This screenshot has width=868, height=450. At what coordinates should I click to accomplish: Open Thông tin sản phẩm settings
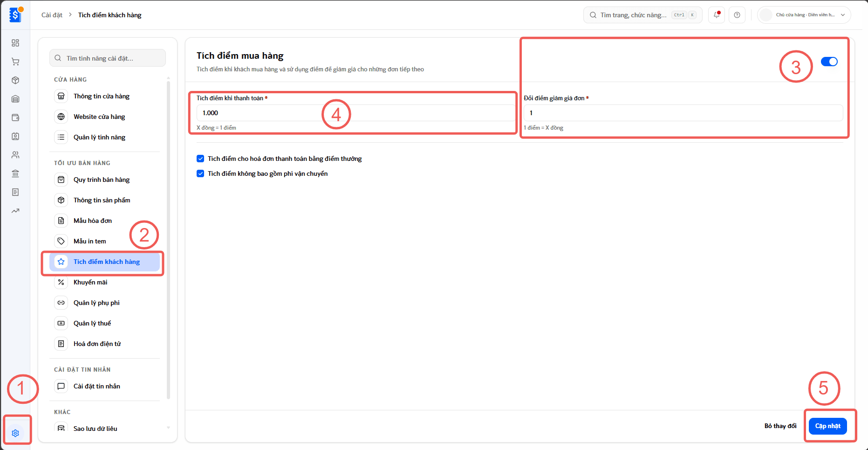105,200
